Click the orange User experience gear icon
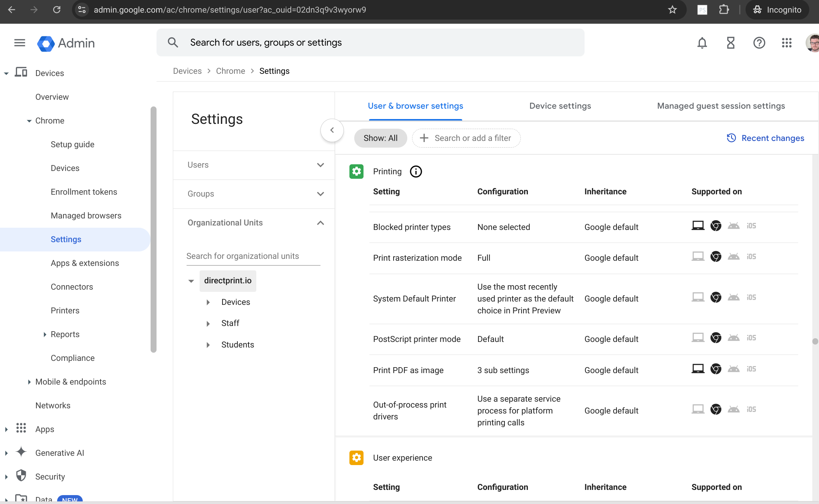819x504 pixels. click(x=356, y=458)
